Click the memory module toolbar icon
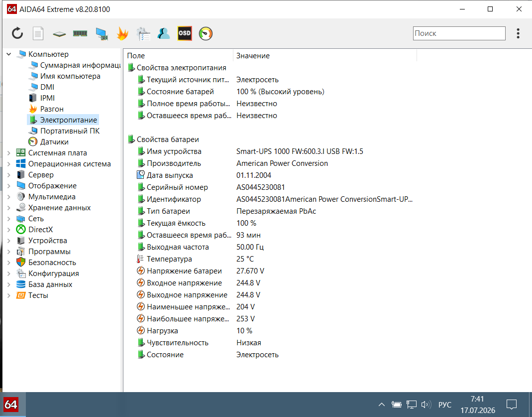532x417 pixels. pyautogui.click(x=80, y=33)
